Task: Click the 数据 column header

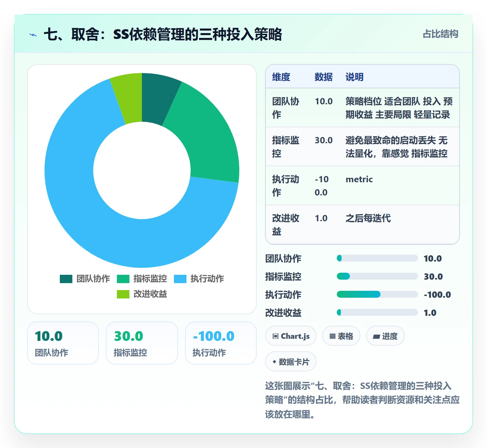Action: click(x=324, y=77)
